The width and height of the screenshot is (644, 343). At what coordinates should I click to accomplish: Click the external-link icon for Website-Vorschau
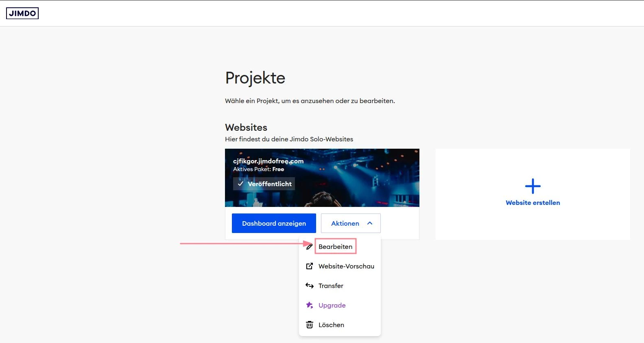[x=310, y=266]
